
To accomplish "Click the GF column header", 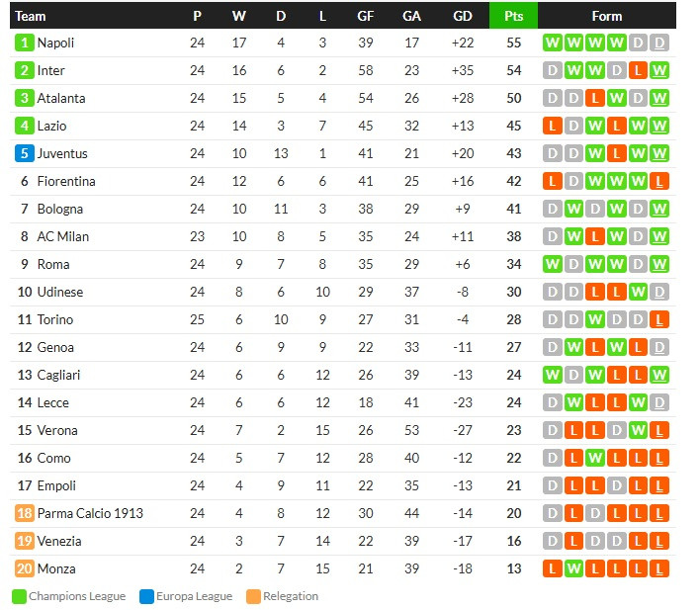I will click(x=365, y=16).
